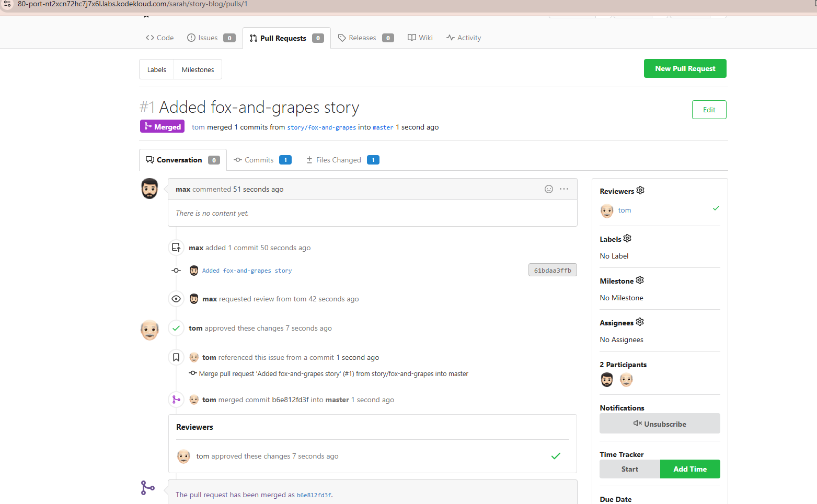Open the Issues tab
This screenshot has height=504, width=817.
[211, 38]
